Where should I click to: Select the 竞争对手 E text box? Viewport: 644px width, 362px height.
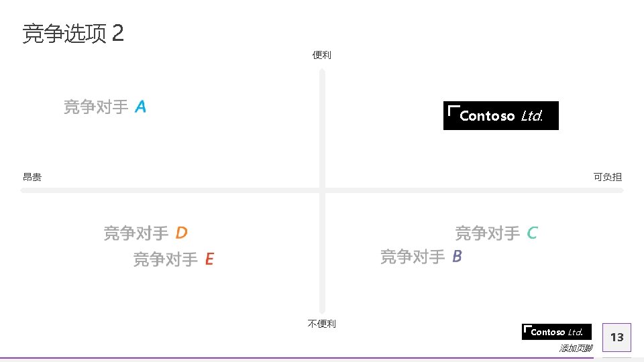[173, 259]
